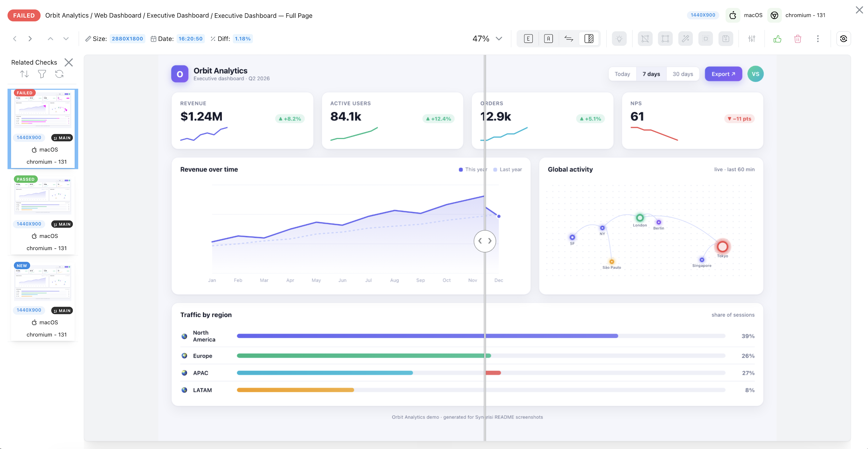Click the MAIN branch badge on FAILED check

coord(62,138)
